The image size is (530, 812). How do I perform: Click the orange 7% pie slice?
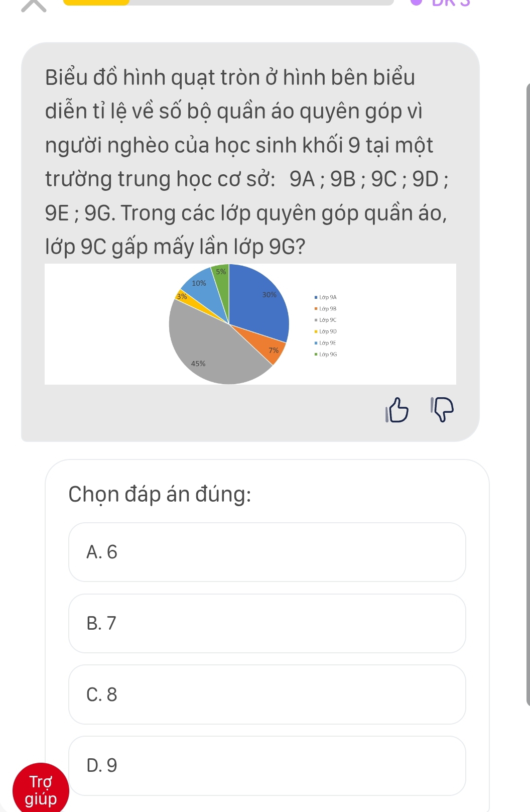point(265,343)
